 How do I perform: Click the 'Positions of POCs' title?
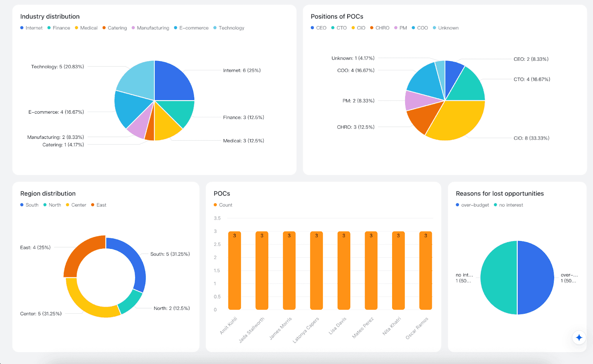point(337,17)
